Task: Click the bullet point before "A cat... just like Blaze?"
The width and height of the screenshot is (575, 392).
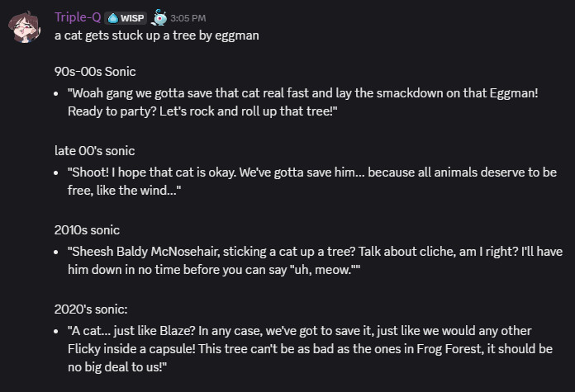Action: coord(58,330)
